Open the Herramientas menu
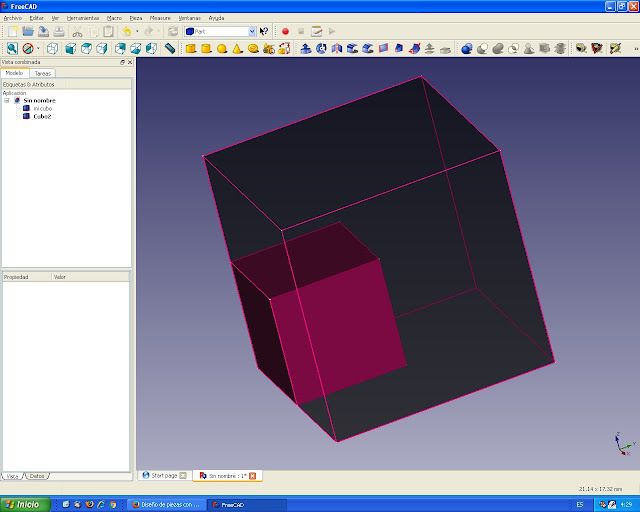Viewport: 640px width, 512px height. [83, 18]
